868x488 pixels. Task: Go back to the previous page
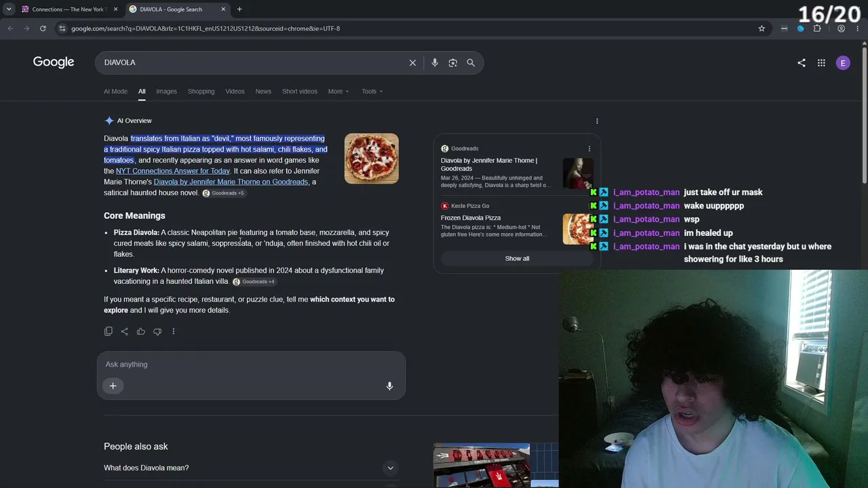click(10, 28)
